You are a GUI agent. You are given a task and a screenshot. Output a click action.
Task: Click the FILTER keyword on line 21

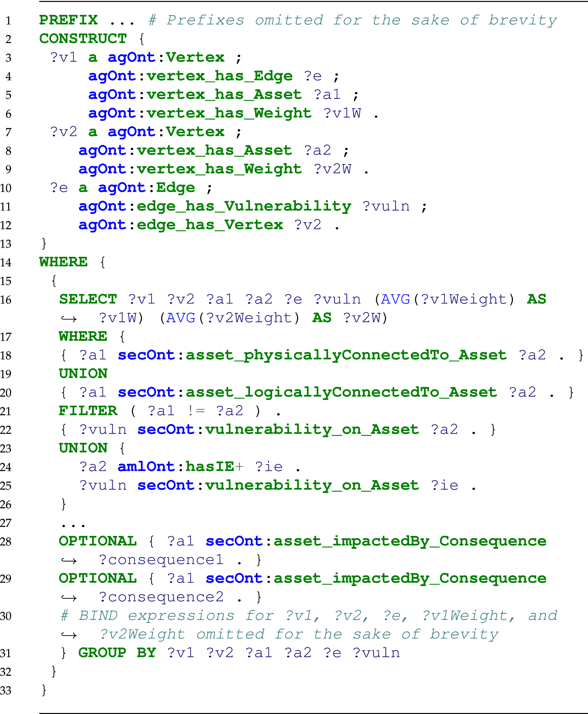click(x=88, y=411)
